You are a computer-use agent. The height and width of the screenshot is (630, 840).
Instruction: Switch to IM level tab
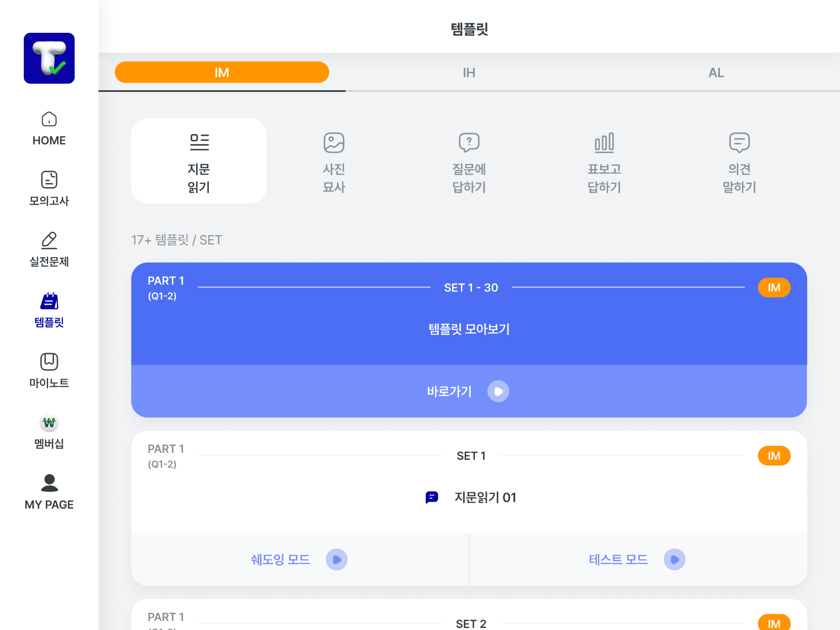tap(222, 73)
